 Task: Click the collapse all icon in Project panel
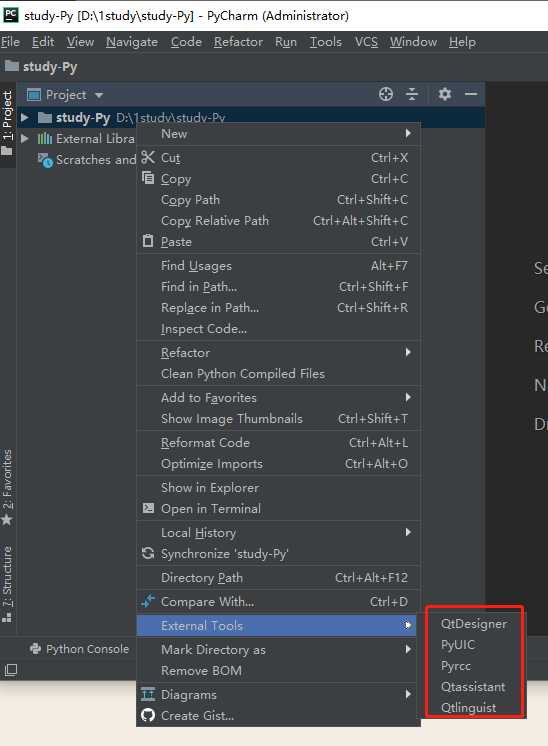click(412, 94)
